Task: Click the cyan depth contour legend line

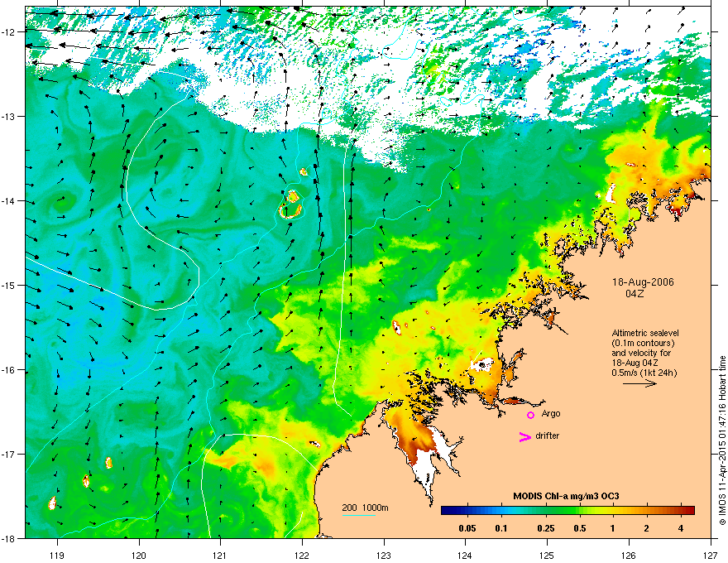Action: 359,515
